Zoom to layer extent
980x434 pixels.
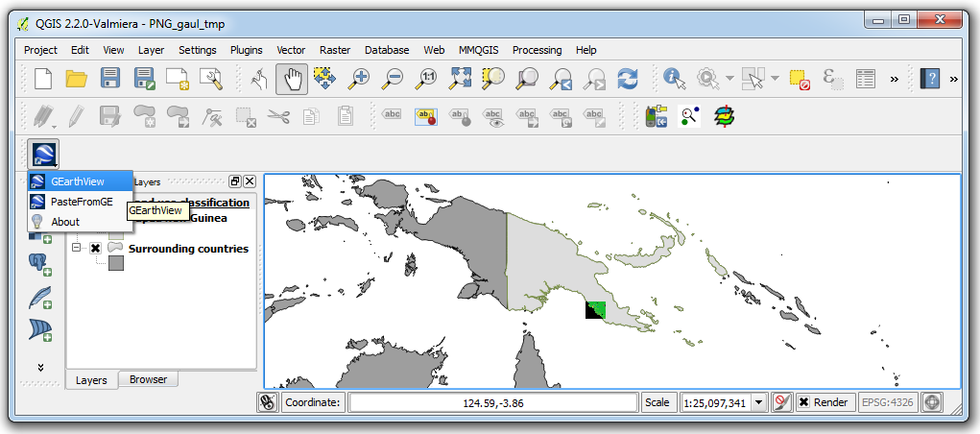(x=528, y=79)
